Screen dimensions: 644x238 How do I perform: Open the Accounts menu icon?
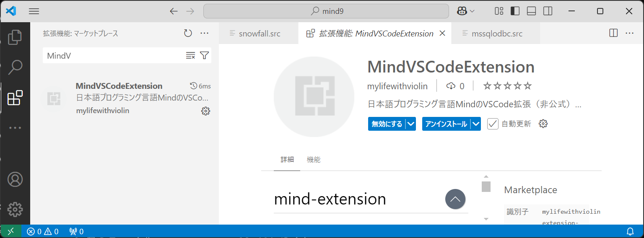(x=15, y=179)
